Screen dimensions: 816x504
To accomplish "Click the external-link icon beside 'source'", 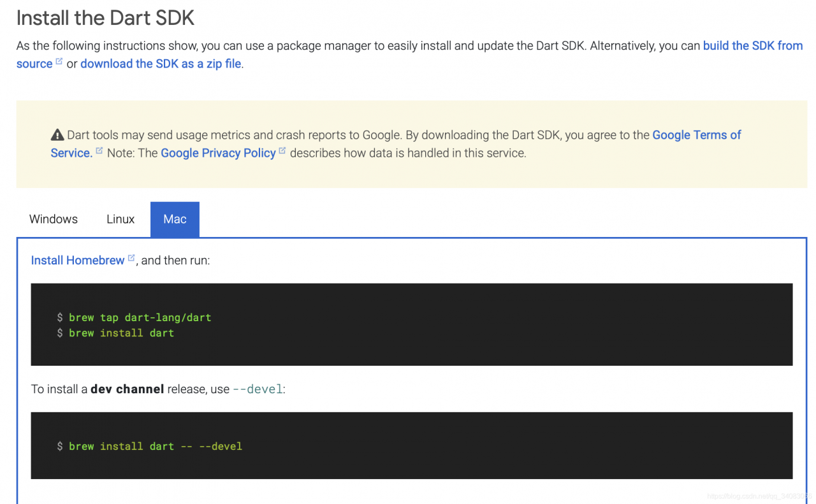I will (x=59, y=62).
